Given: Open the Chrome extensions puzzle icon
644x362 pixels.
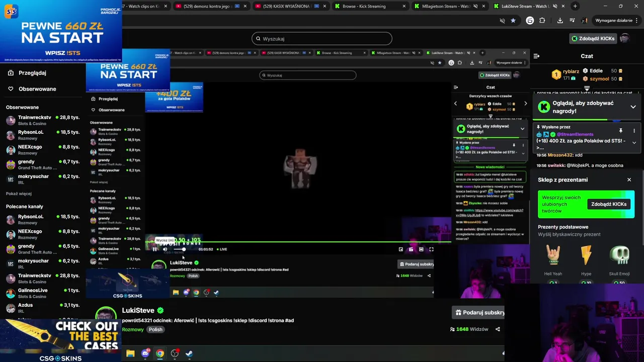Looking at the screenshot, I should (542, 21).
